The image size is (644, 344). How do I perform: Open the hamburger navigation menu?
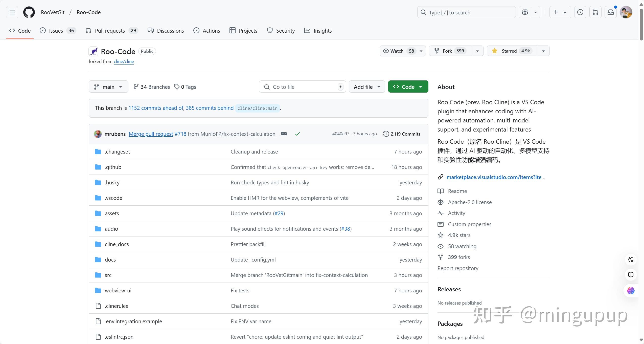click(12, 12)
